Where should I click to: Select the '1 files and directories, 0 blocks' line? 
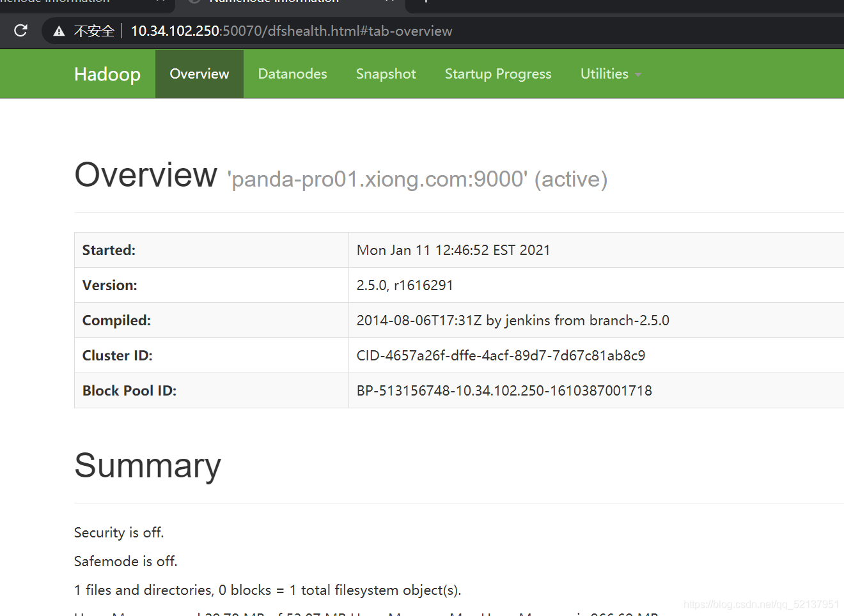267,590
